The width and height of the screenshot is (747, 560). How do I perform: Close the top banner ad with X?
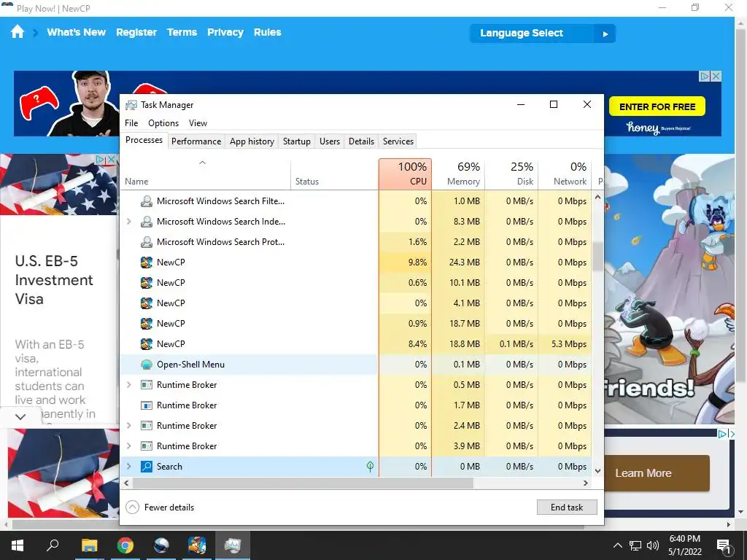click(x=716, y=76)
